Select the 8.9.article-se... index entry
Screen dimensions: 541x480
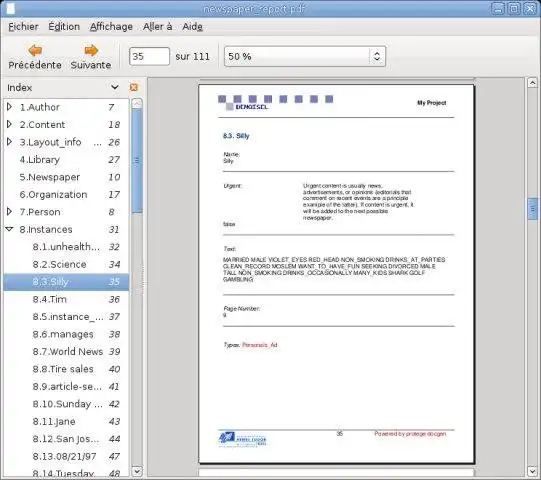[66, 386]
